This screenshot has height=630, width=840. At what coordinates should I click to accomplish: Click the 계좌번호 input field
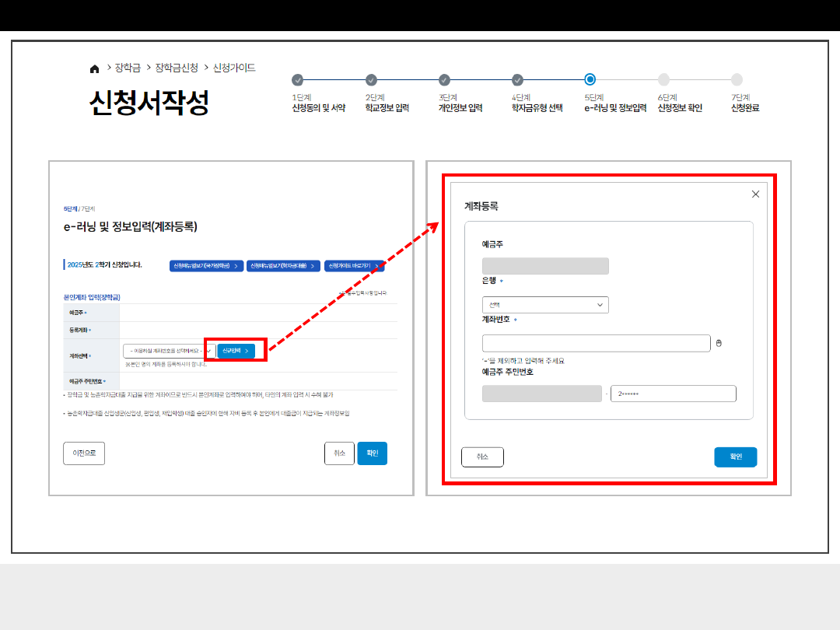pos(596,343)
